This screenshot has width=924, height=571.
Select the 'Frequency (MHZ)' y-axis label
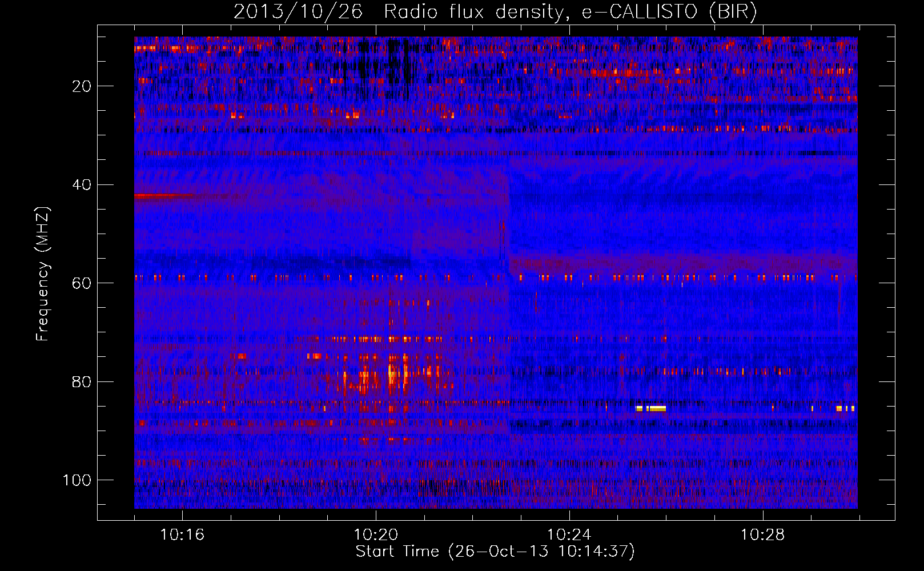[43, 274]
